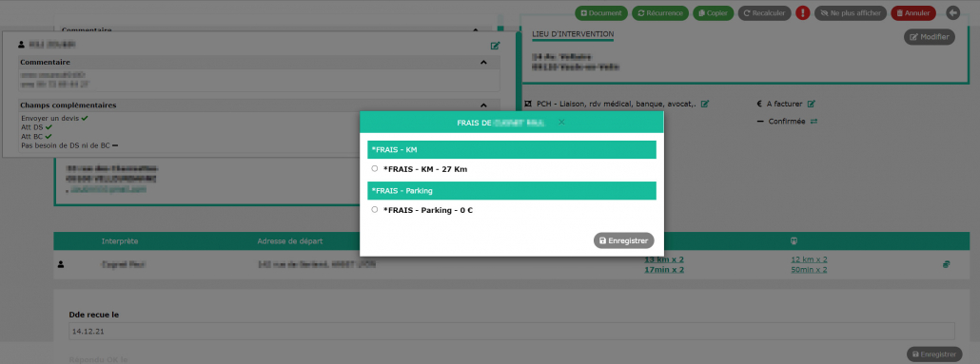Image resolution: width=980 pixels, height=364 pixels.
Task: Open the Récurrence option
Action: click(x=660, y=13)
